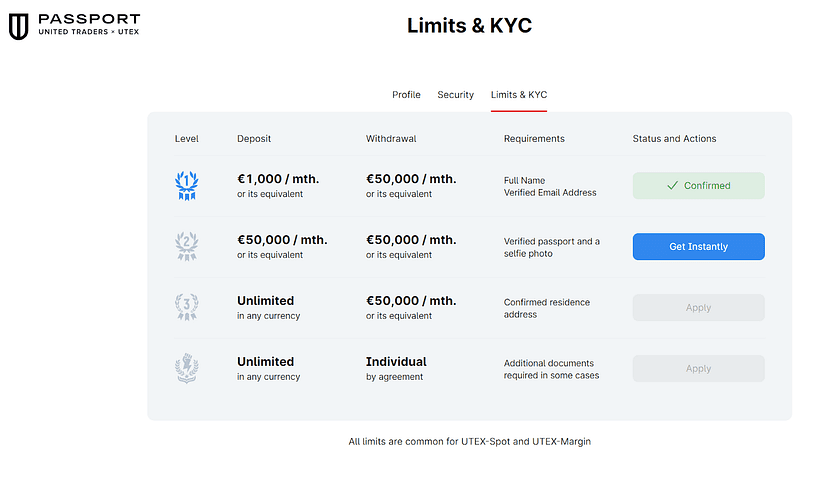The height and width of the screenshot is (480, 828).
Task: Select the Limits & KYC tab
Action: click(518, 95)
